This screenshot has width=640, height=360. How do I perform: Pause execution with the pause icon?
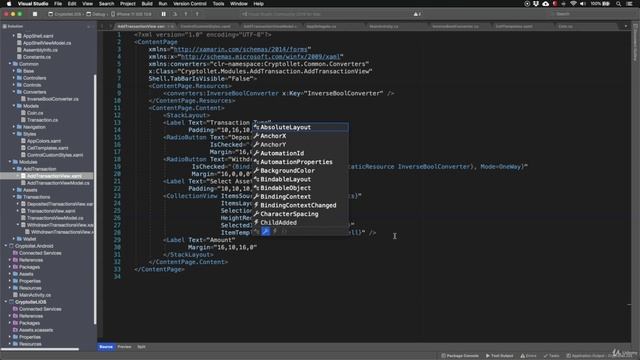pos(164,14)
